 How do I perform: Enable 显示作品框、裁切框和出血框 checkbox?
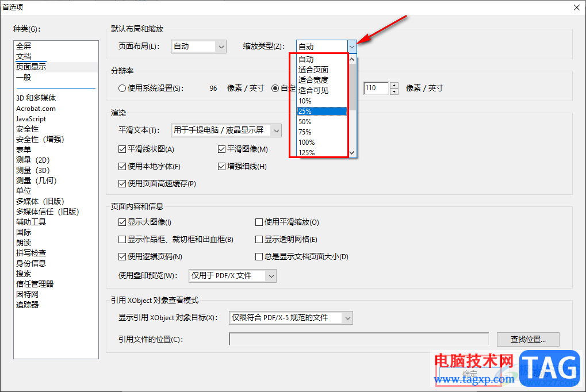(x=122, y=240)
